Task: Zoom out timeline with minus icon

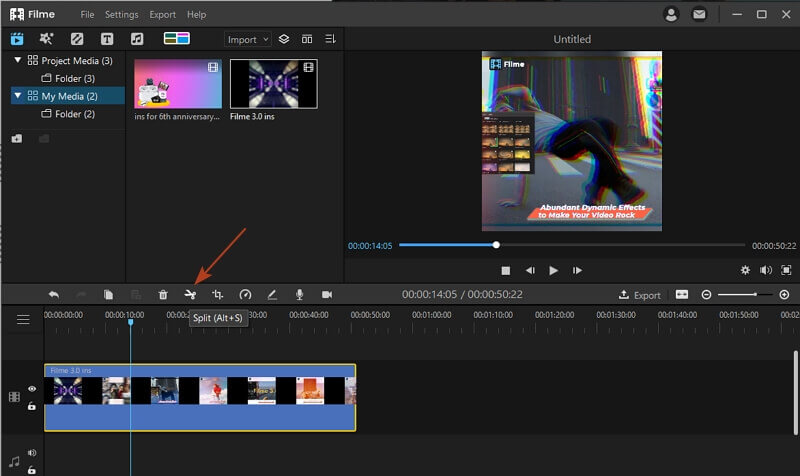Action: tap(706, 294)
